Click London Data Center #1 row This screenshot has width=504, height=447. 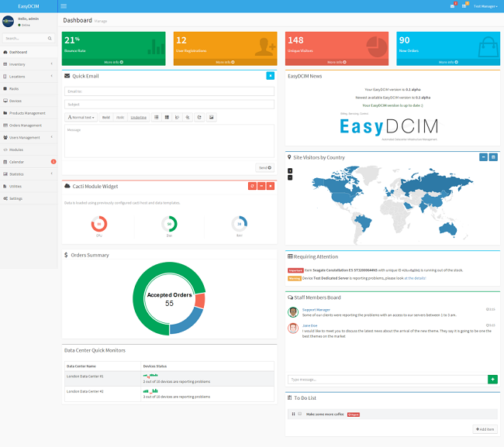[x=169, y=379]
